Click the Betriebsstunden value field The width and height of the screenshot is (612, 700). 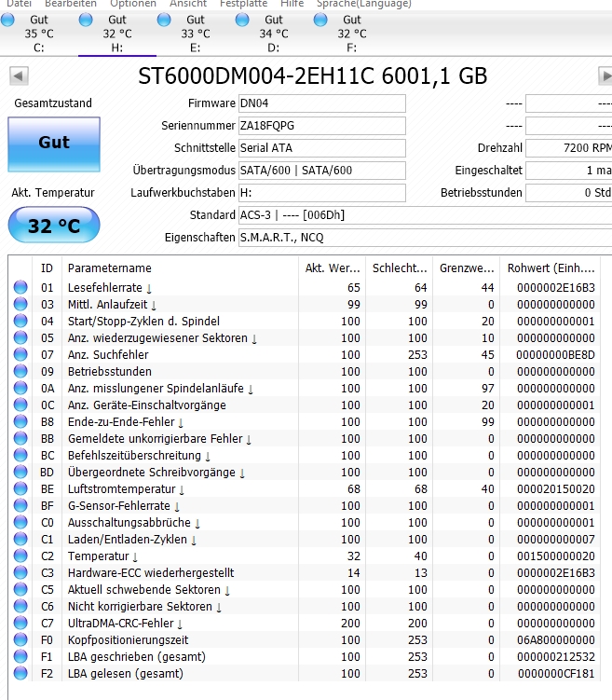pyautogui.click(x=569, y=192)
